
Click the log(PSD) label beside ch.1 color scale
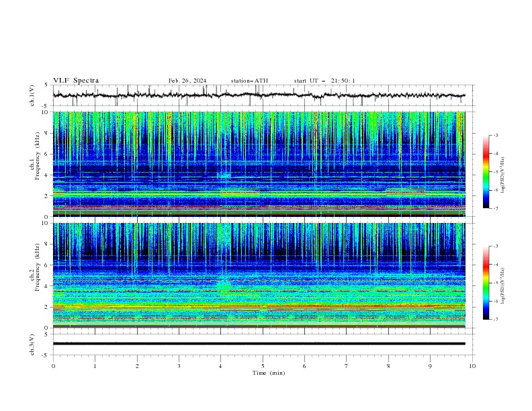pos(503,175)
